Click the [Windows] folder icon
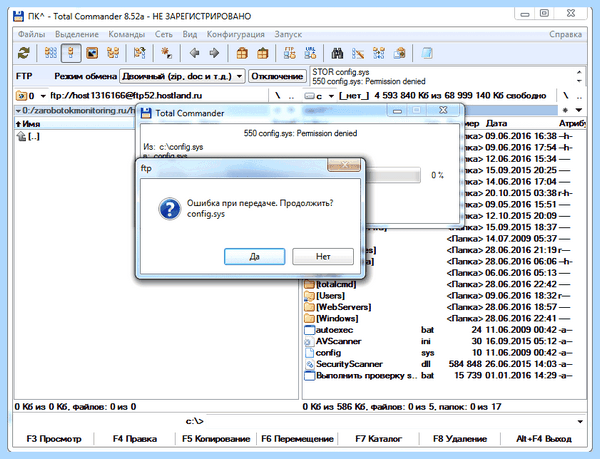The image size is (600, 459). pyautogui.click(x=309, y=318)
